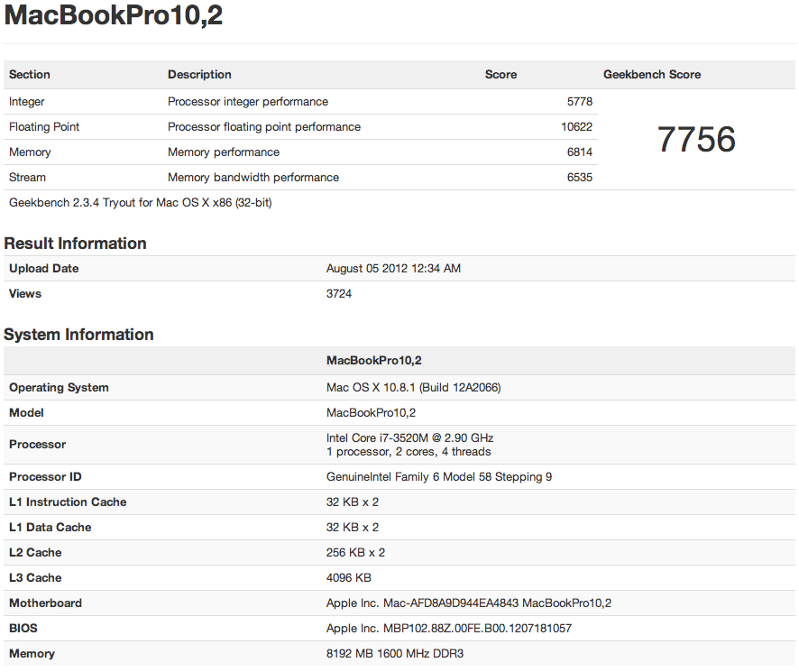The width and height of the screenshot is (799, 672).
Task: Click the Section column header
Action: [x=30, y=75]
